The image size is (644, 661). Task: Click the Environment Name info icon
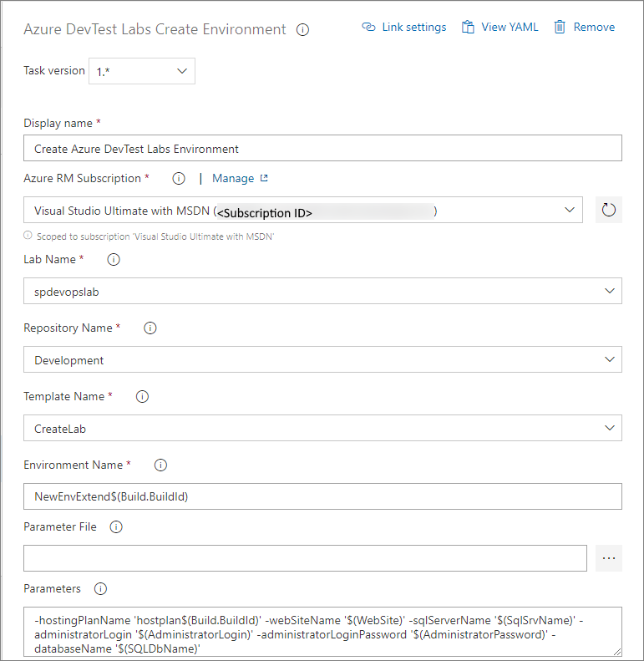pyautogui.click(x=161, y=465)
